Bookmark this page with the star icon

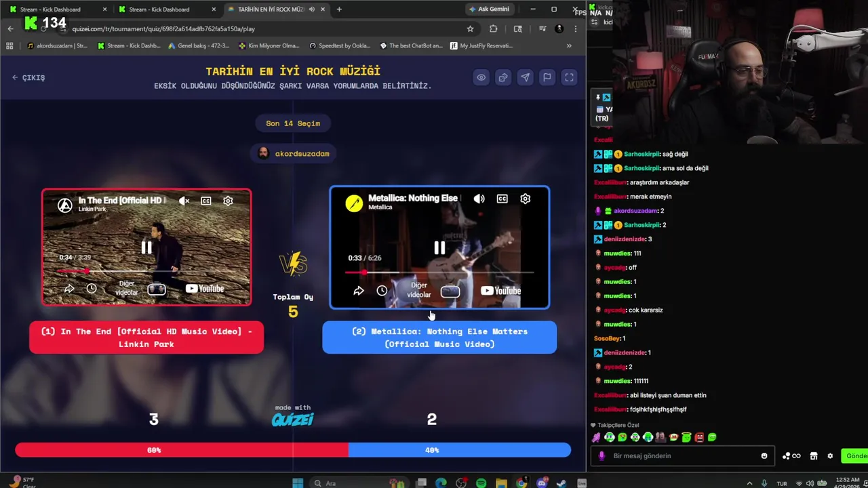click(x=470, y=28)
